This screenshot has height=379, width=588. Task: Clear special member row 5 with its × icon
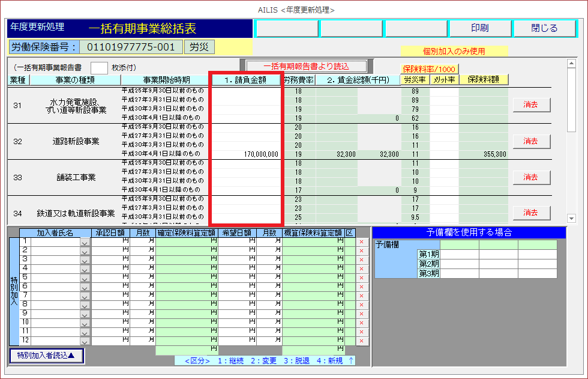[361, 278]
